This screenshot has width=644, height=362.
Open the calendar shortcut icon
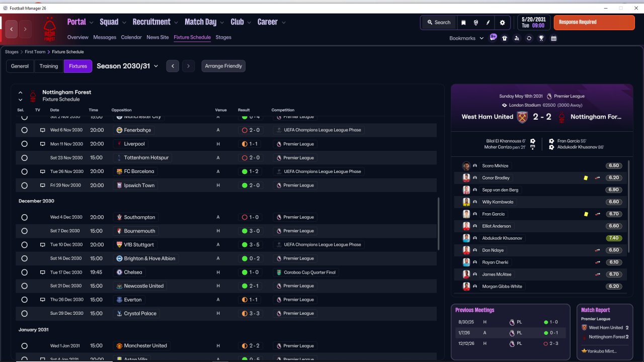point(554,38)
